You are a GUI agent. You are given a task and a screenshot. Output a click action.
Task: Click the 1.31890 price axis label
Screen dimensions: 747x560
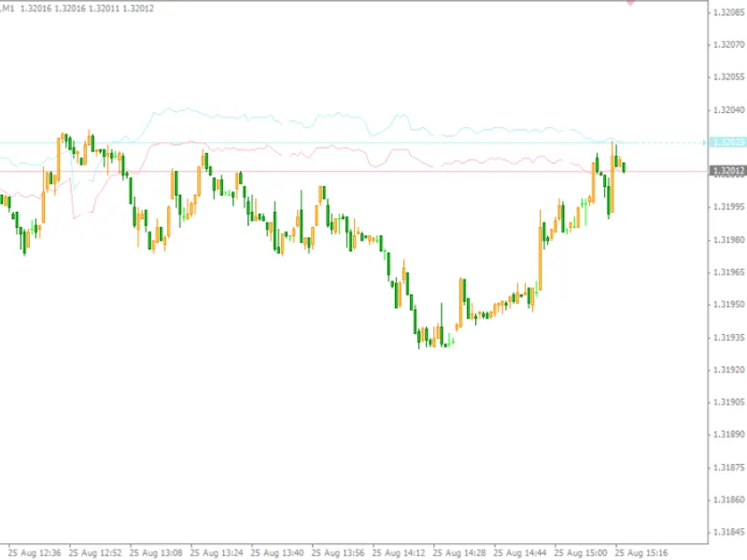coord(729,435)
